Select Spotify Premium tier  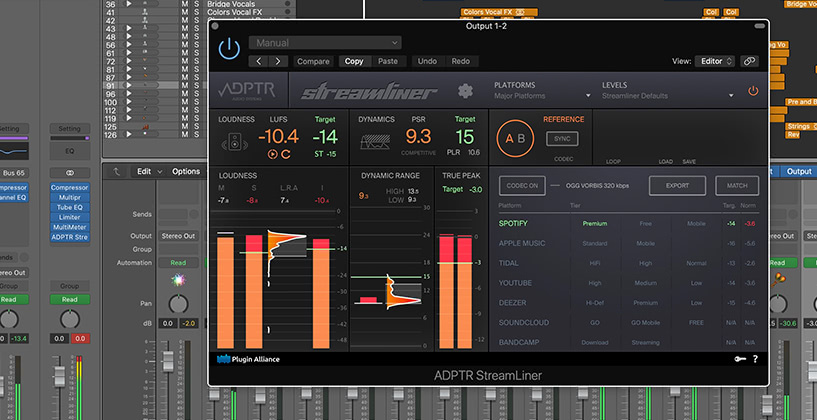click(595, 224)
